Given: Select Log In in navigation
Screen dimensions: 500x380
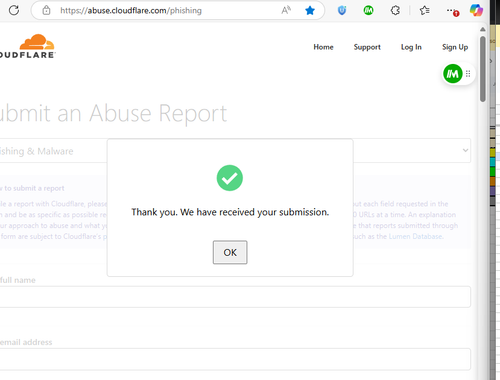Looking at the screenshot, I should tap(411, 47).
